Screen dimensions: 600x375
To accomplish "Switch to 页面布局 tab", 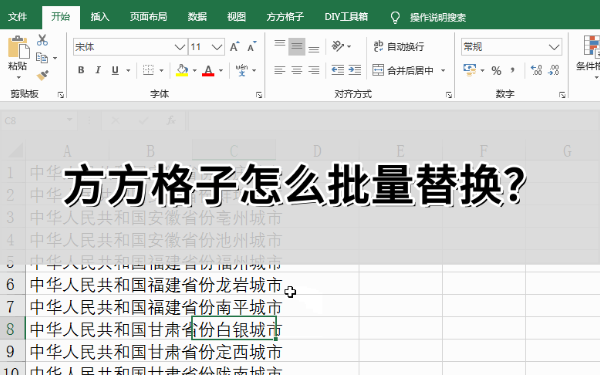I will click(148, 17).
